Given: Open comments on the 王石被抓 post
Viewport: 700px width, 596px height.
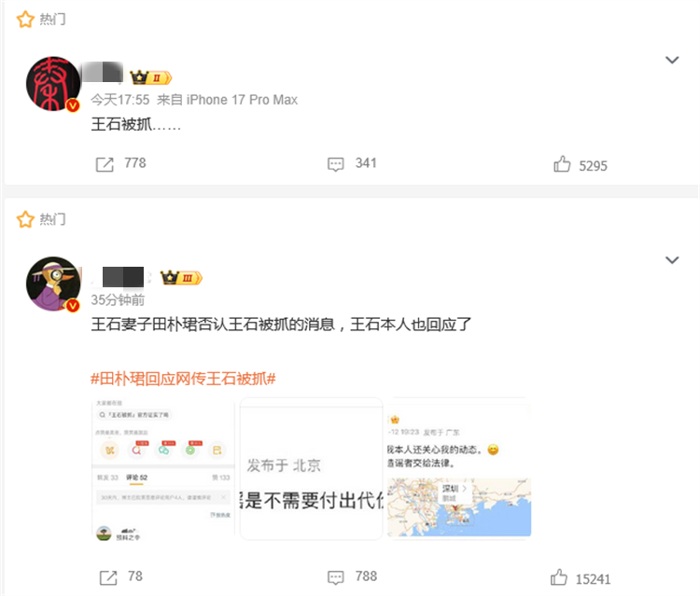Looking at the screenshot, I should (336, 164).
